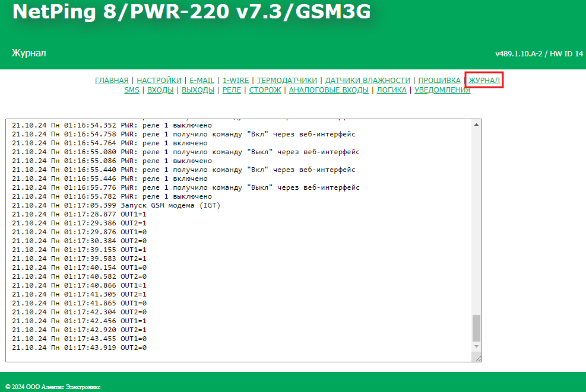Go to АНАЛОГОВЫЕ ВХОДЫ analog inputs
Viewport: 586px width, 392px height.
(x=329, y=90)
